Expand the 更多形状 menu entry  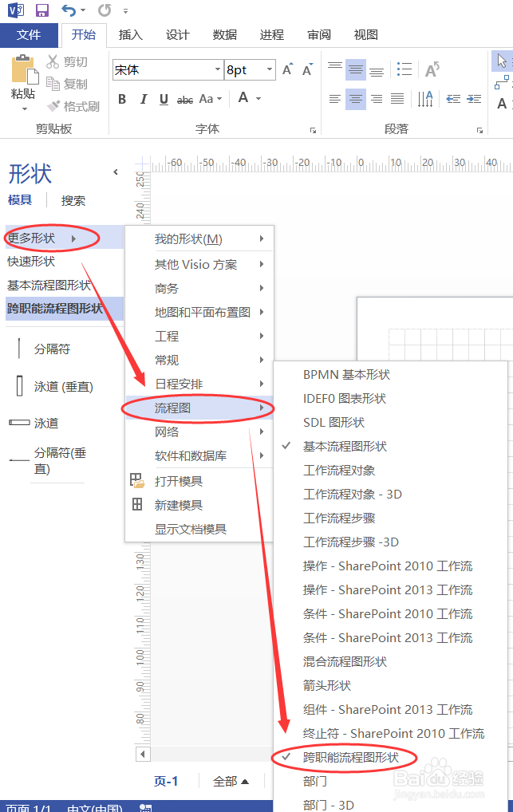65,238
